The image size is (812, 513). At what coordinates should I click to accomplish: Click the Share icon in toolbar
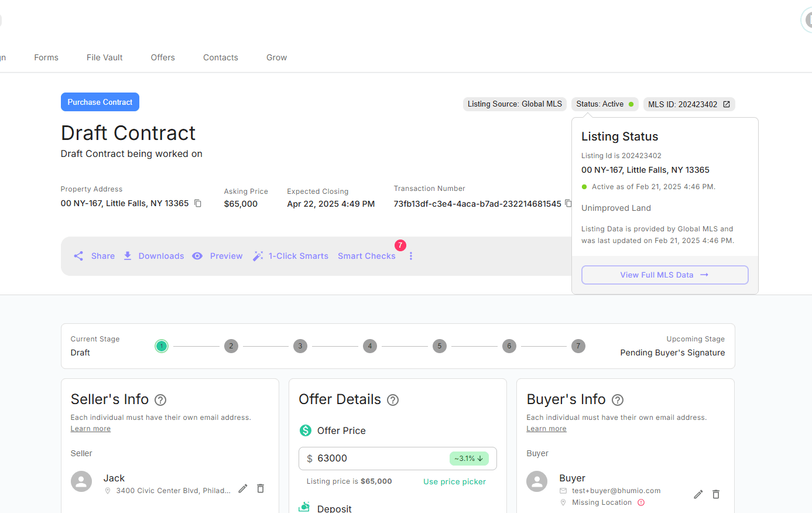[x=78, y=256]
